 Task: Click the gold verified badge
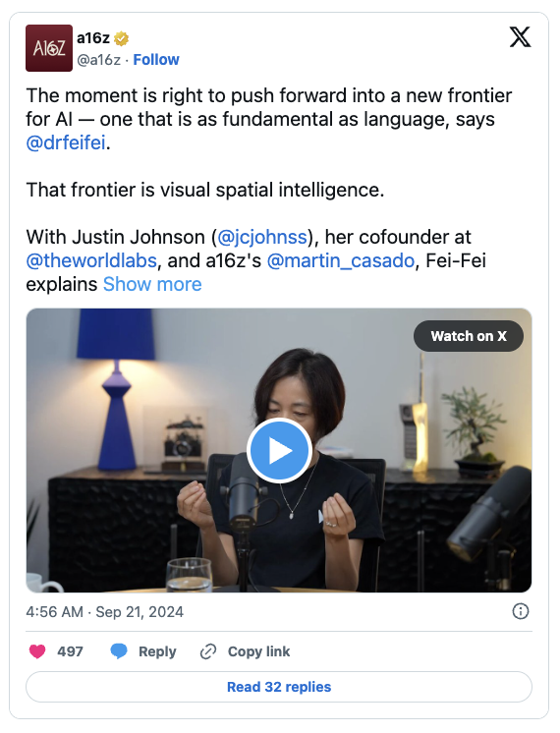(x=122, y=38)
